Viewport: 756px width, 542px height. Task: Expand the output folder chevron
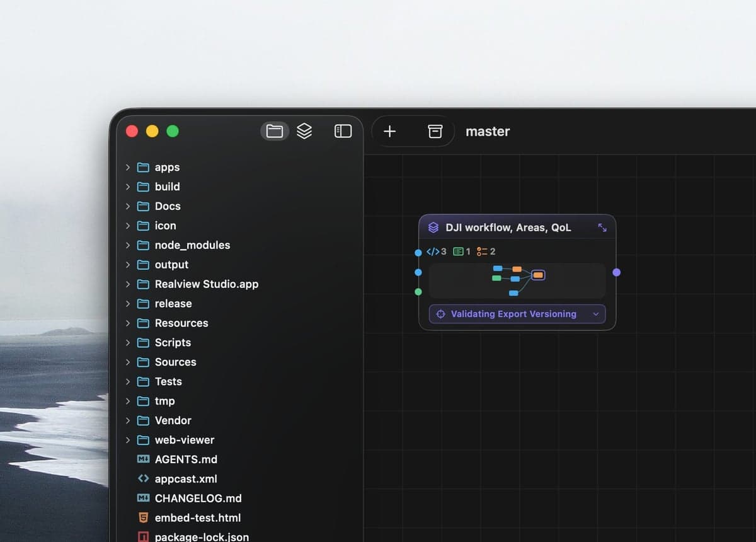(128, 265)
